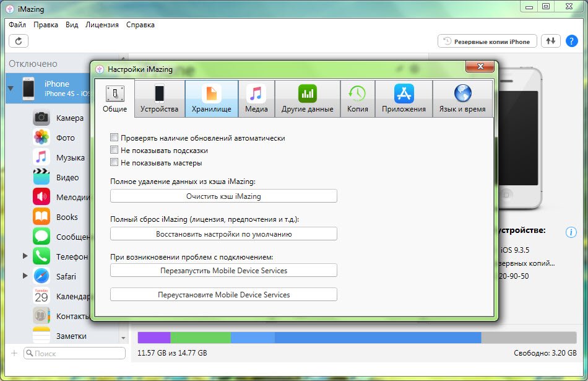588x381 pixels.
Task: Maximize the iMazing main window
Action: 547,6
